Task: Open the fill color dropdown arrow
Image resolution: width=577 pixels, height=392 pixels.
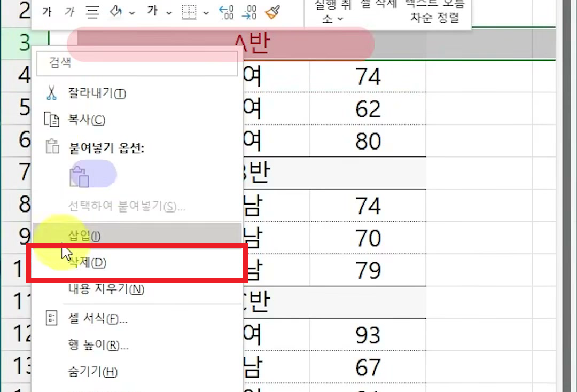Action: point(131,13)
